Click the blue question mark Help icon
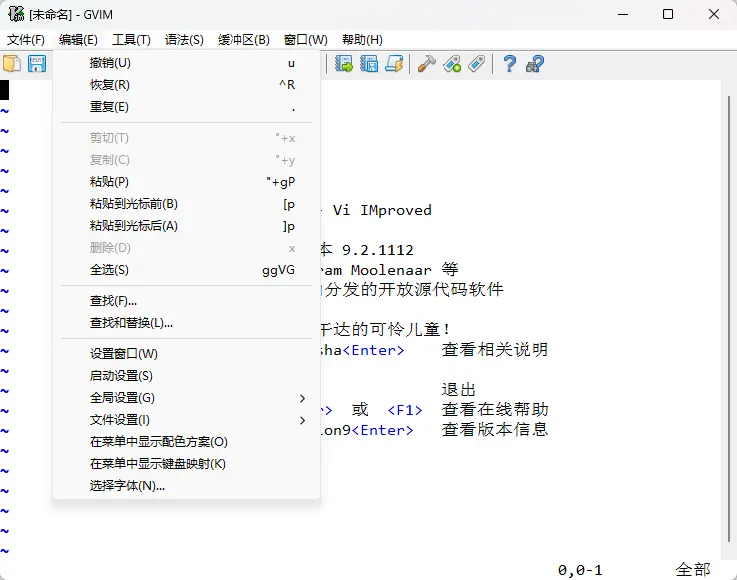The image size is (737, 580). coord(510,63)
